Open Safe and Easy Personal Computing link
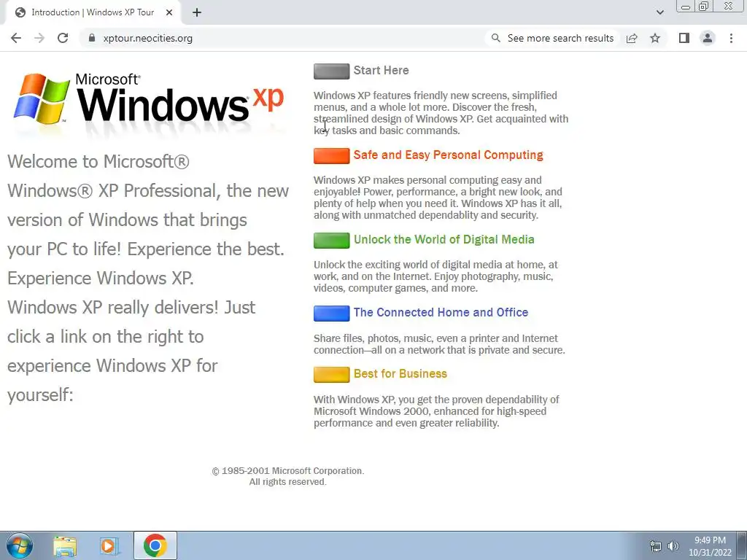The height and width of the screenshot is (560, 747). pos(449,155)
